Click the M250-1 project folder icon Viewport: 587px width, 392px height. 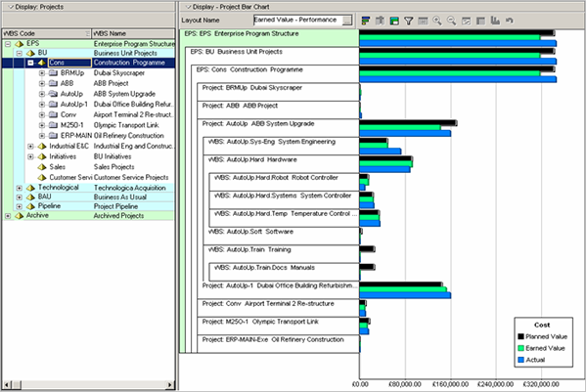click(x=54, y=125)
